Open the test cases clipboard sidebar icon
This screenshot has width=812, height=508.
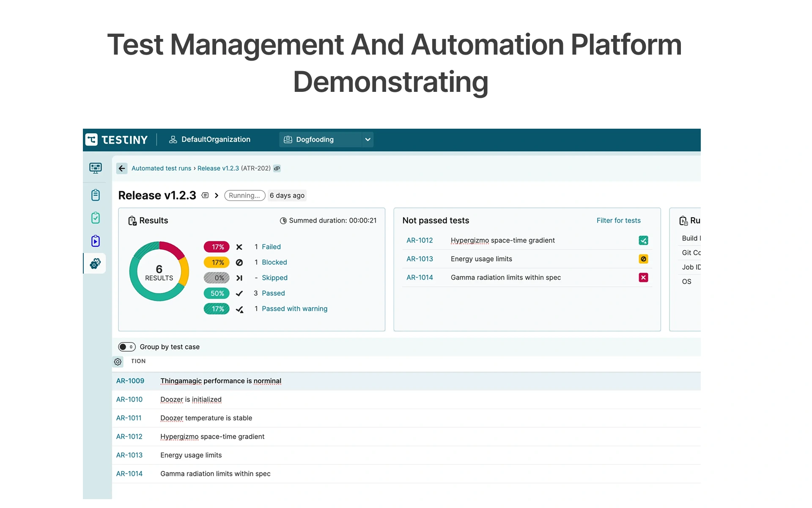click(x=96, y=195)
